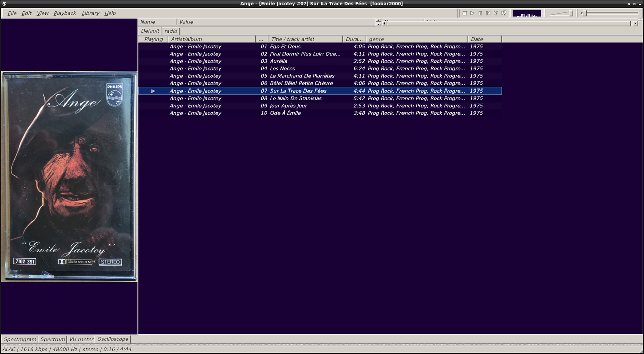The height and width of the screenshot is (354, 644).
Task: Click the left arrow of the properties scrollbar
Action: [385, 23]
